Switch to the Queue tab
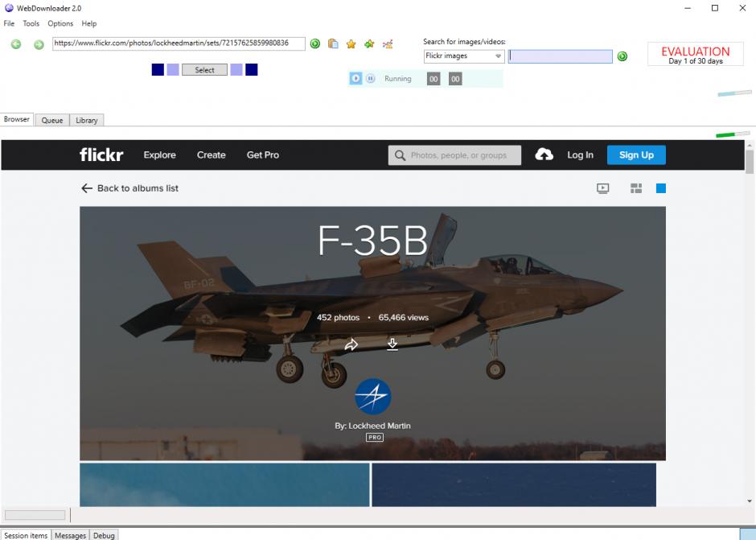Image resolution: width=756 pixels, height=540 pixels. [x=52, y=120]
